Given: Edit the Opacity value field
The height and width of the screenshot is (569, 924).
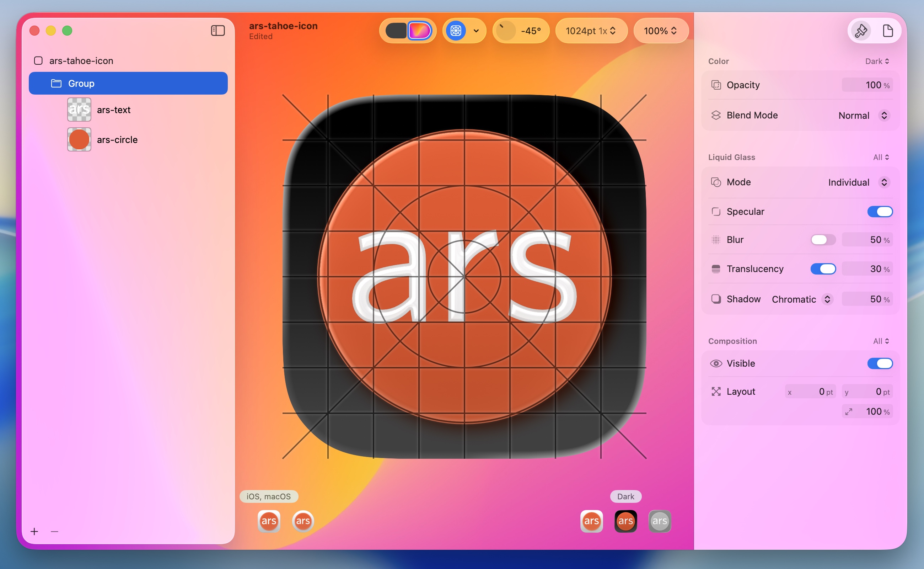Looking at the screenshot, I should [x=867, y=85].
